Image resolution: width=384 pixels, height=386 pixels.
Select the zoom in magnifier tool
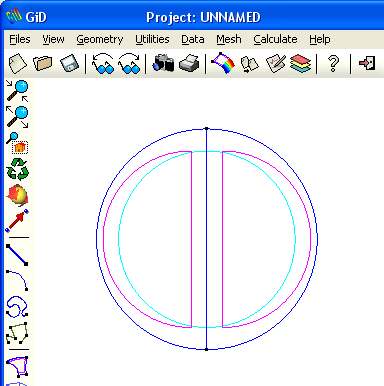(x=17, y=91)
